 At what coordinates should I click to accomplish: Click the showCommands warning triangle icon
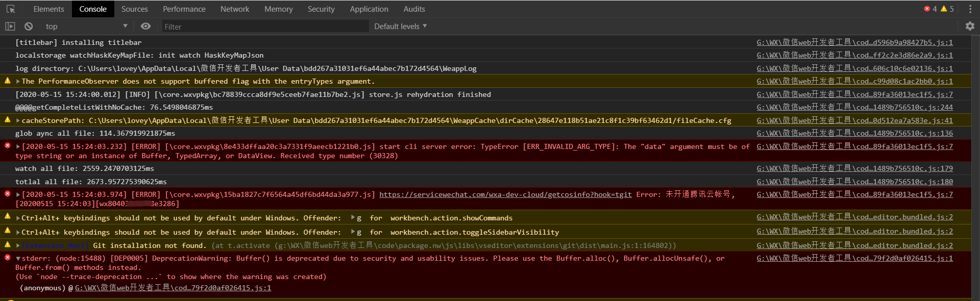pos(8,216)
